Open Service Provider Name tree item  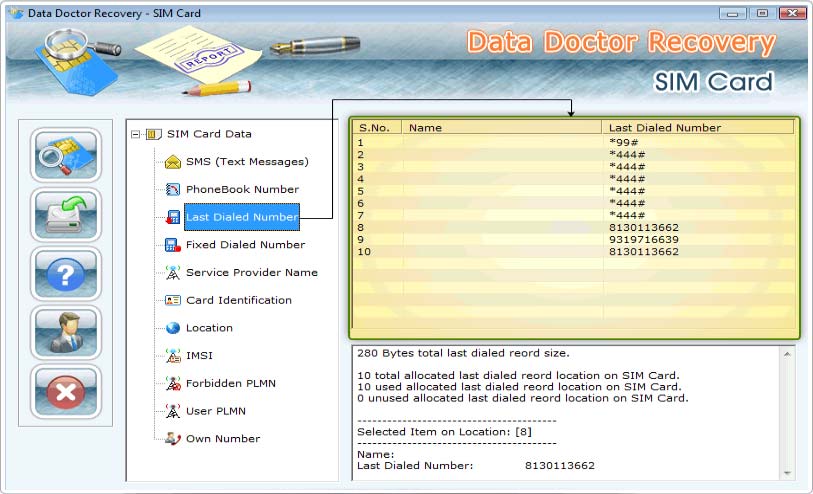click(x=251, y=272)
